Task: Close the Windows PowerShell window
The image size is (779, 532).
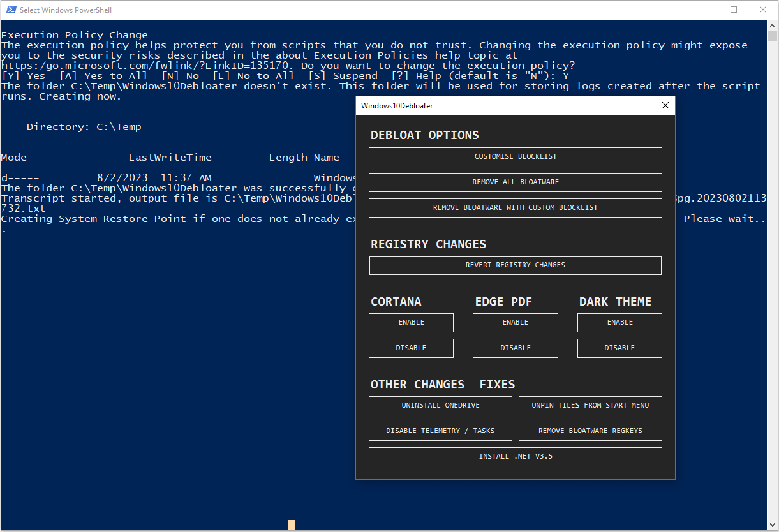Action: 763,10
